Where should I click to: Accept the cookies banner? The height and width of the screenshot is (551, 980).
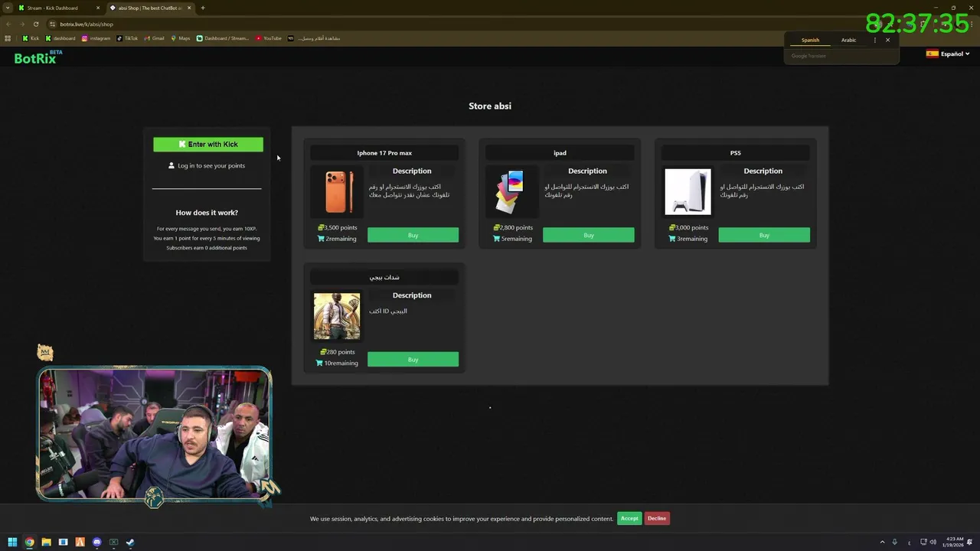[629, 518]
